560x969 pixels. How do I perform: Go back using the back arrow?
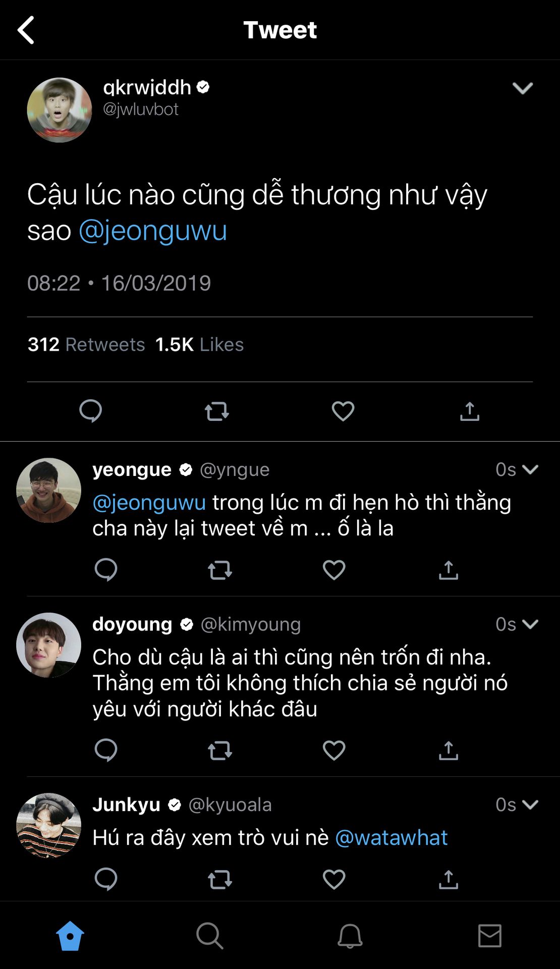[x=26, y=30]
